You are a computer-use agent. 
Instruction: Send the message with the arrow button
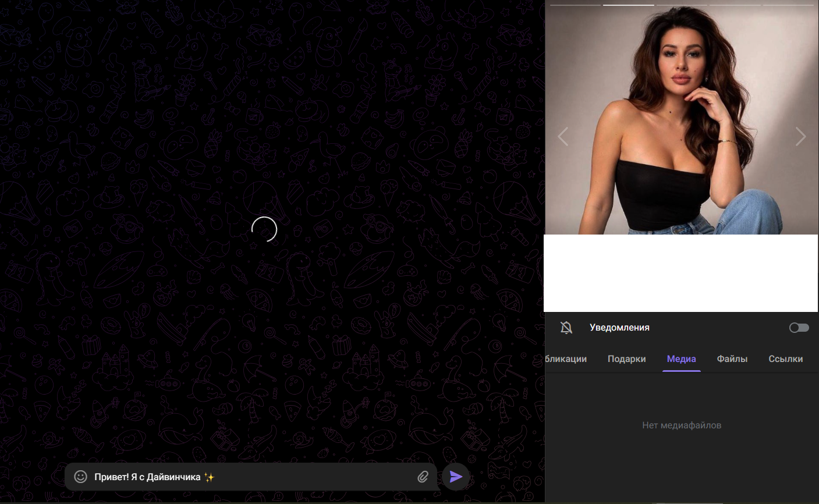tap(456, 477)
